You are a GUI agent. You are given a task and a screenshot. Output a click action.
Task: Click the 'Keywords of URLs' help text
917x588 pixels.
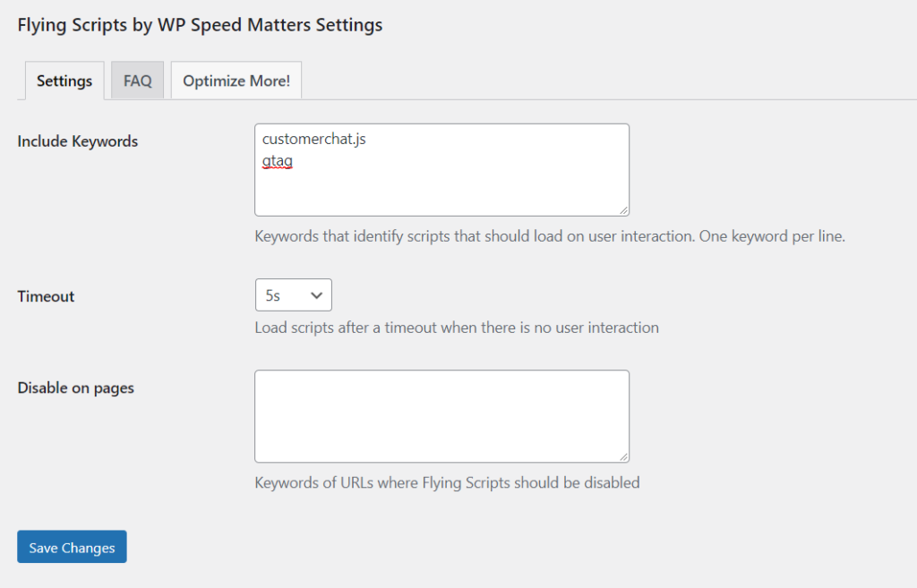447,483
